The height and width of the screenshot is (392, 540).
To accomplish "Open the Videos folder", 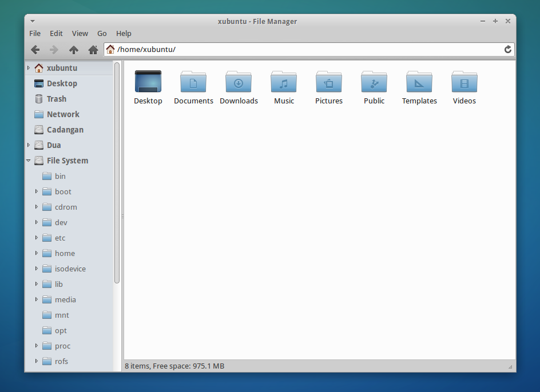I will coord(464,82).
